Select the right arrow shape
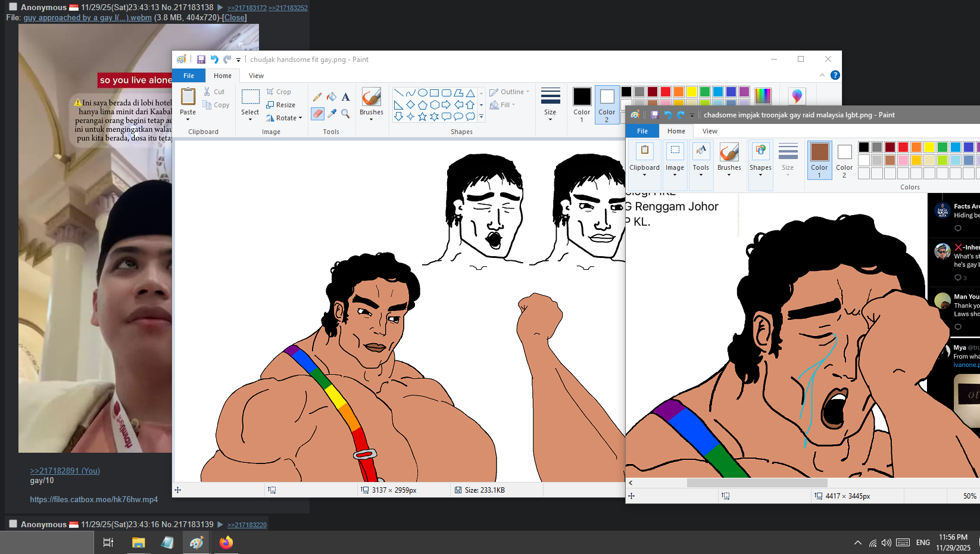The image size is (980, 554). [x=446, y=105]
